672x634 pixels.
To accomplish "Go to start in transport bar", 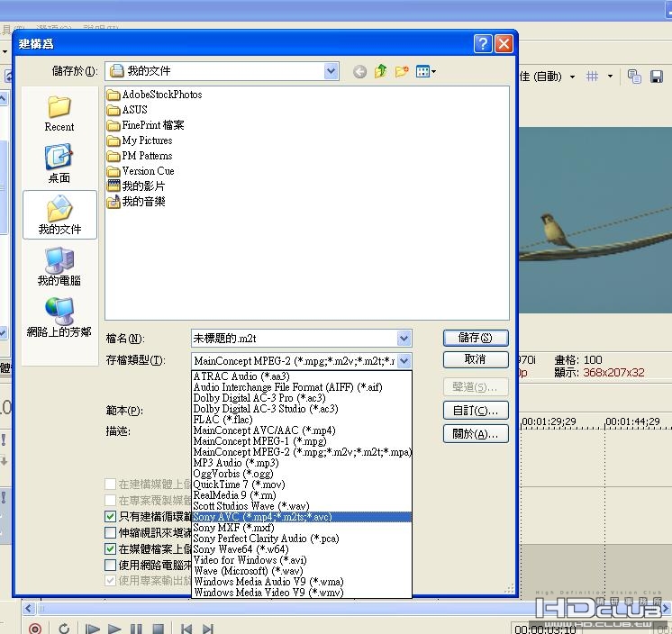I will [x=186, y=629].
